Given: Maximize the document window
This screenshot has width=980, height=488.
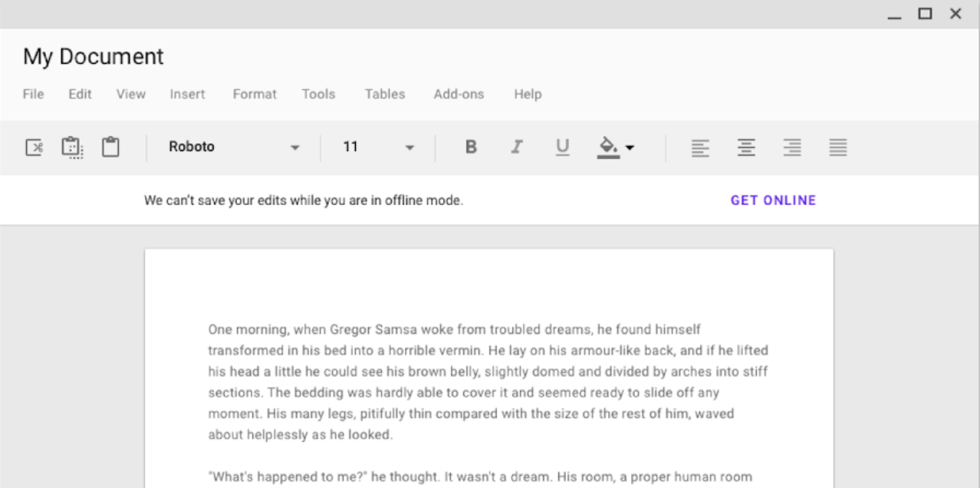Looking at the screenshot, I should point(926,13).
